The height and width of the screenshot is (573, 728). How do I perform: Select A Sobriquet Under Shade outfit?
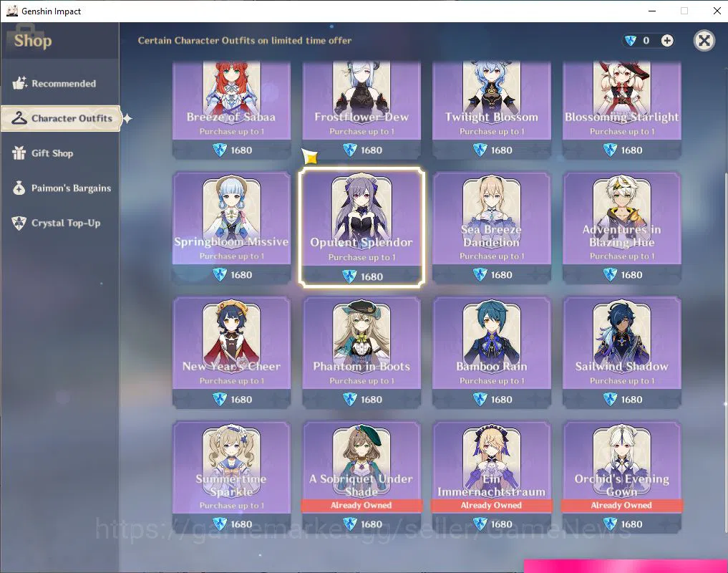tap(361, 477)
